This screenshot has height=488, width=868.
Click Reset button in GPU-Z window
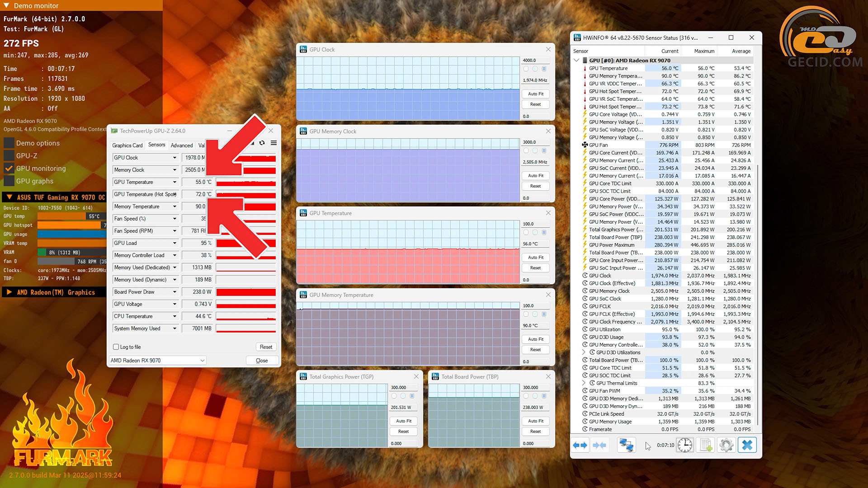(266, 347)
